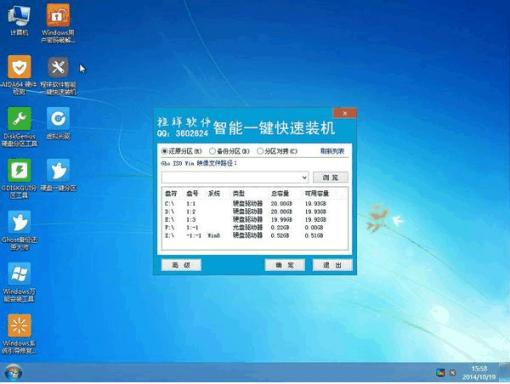Launch the AIDA64 hardware detection shortcut
Image resolution: width=510 pixels, height=384 pixels.
click(19, 75)
